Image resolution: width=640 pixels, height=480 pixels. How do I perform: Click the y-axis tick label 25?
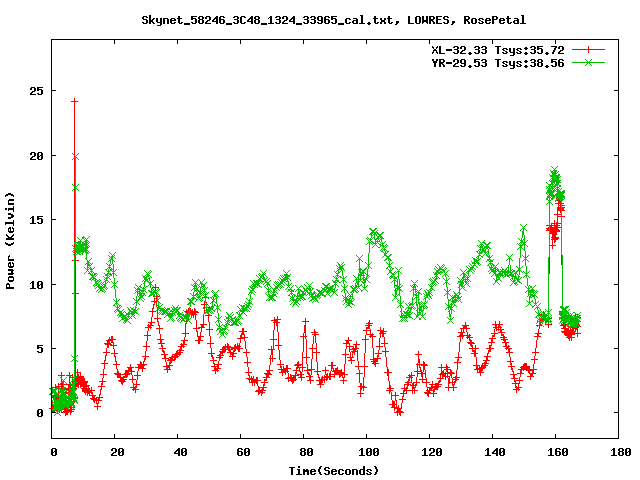tap(36, 91)
